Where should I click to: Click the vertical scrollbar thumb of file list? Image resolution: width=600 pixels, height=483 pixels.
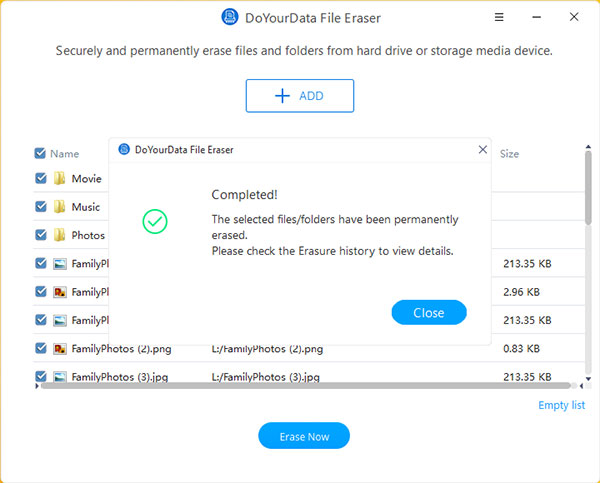click(x=588, y=188)
